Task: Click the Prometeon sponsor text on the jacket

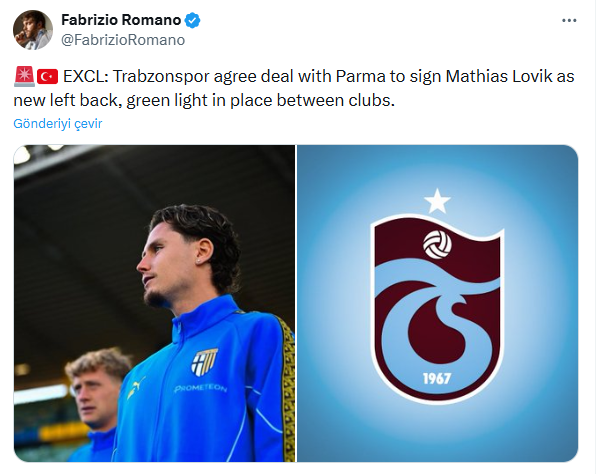Action: [201, 388]
